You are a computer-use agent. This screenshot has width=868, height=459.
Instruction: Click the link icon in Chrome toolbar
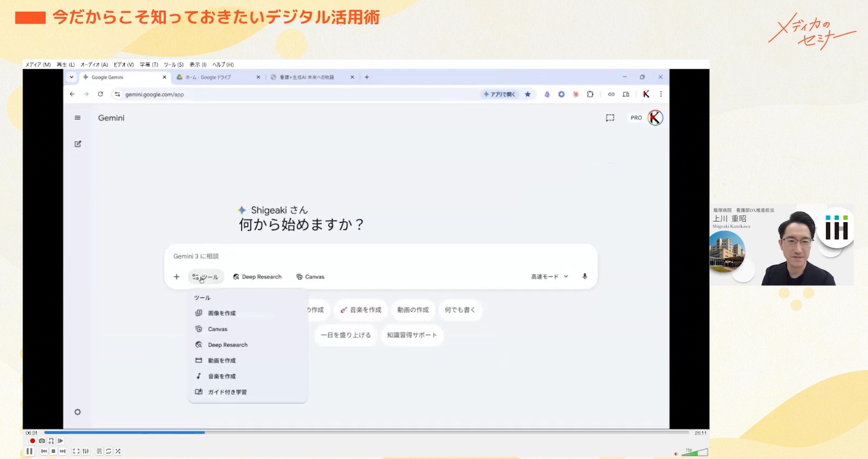[x=611, y=94]
